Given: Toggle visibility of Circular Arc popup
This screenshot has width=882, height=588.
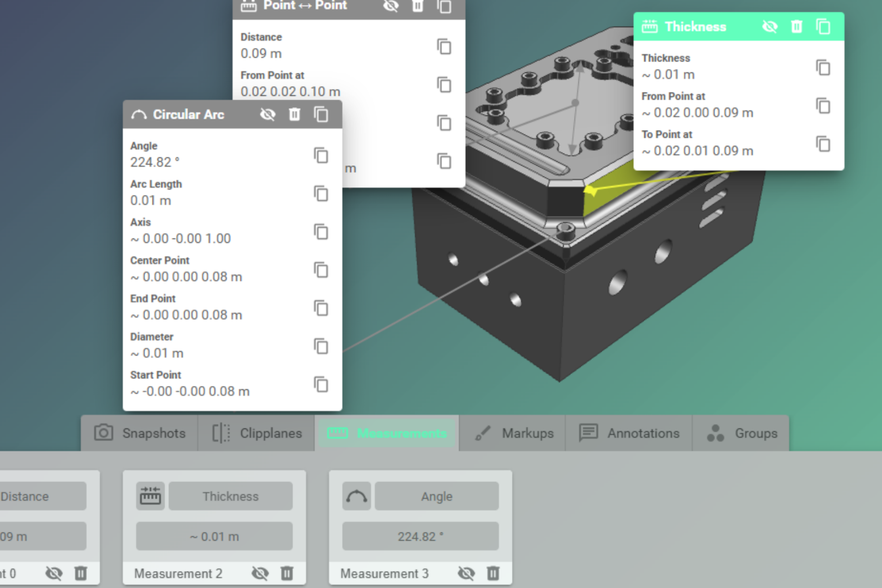Looking at the screenshot, I should click(268, 114).
